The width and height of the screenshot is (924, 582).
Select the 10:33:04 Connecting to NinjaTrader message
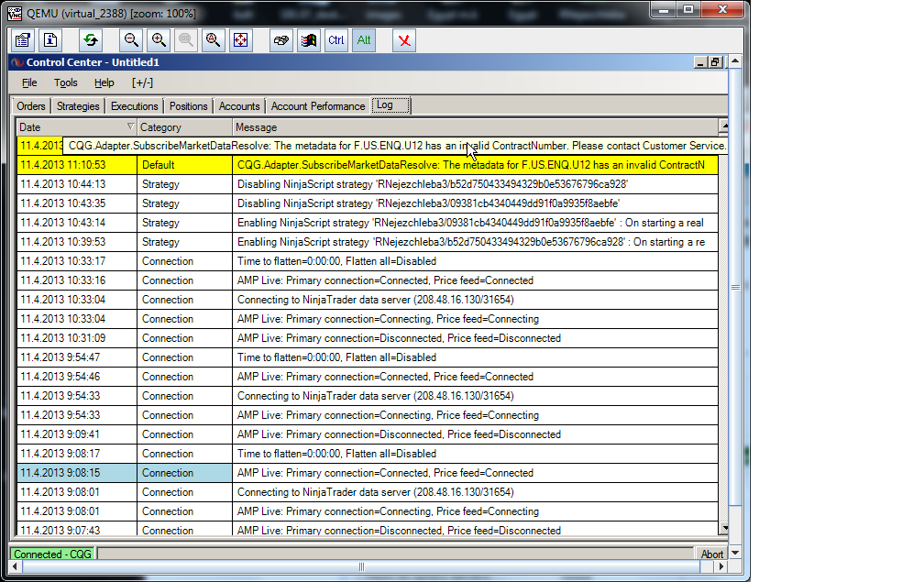point(475,300)
